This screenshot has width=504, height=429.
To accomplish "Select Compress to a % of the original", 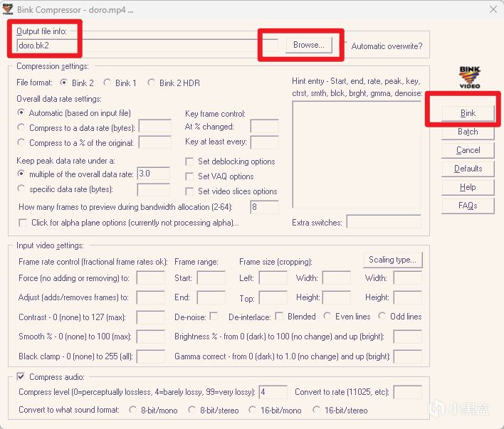I will pos(21,142).
